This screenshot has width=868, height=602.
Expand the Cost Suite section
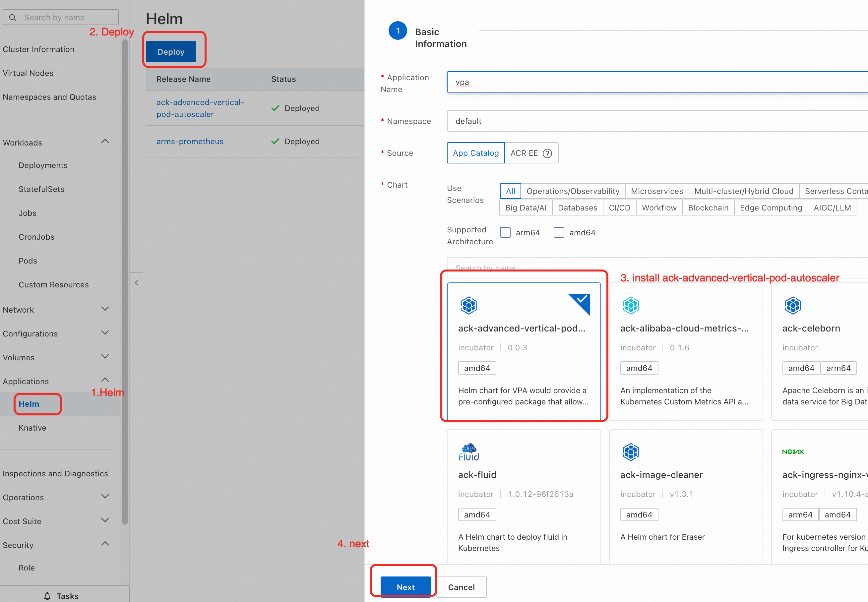point(105,520)
